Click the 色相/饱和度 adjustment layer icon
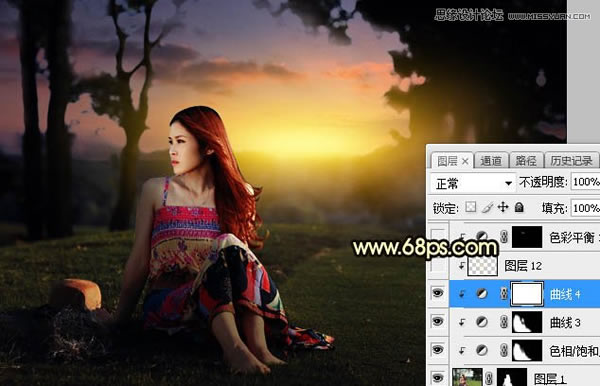The height and width of the screenshot is (386, 600). 482,350
